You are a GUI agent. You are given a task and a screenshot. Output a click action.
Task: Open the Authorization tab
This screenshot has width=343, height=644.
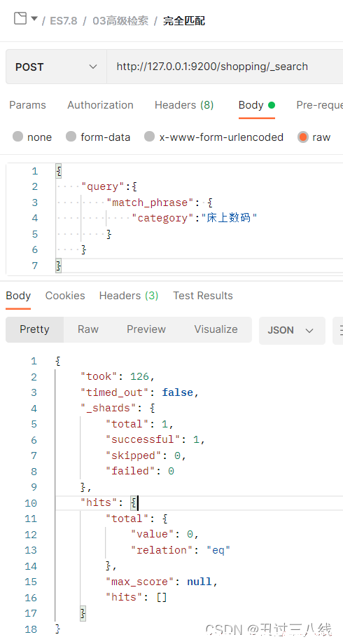(x=100, y=105)
